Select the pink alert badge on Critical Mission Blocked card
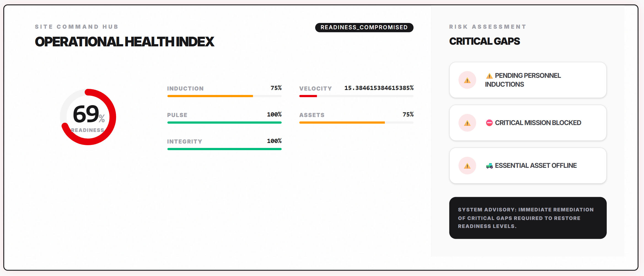Screen dimensions: 644x276 (467, 123)
